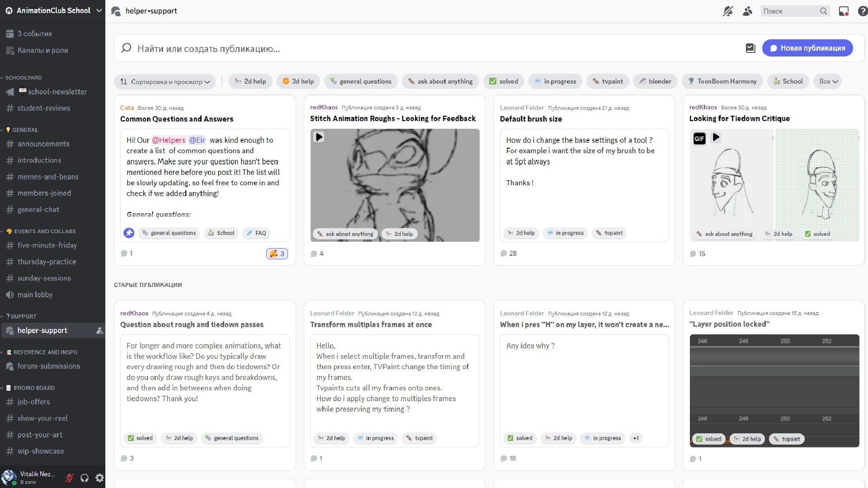Screen dimensions: 868x488
Task: Filter posts by the blender tag
Action: (x=655, y=81)
